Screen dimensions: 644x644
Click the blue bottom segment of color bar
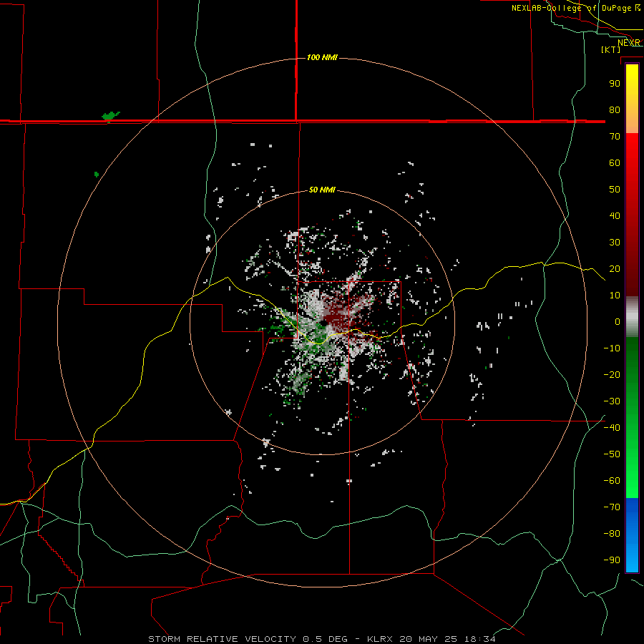632,535
